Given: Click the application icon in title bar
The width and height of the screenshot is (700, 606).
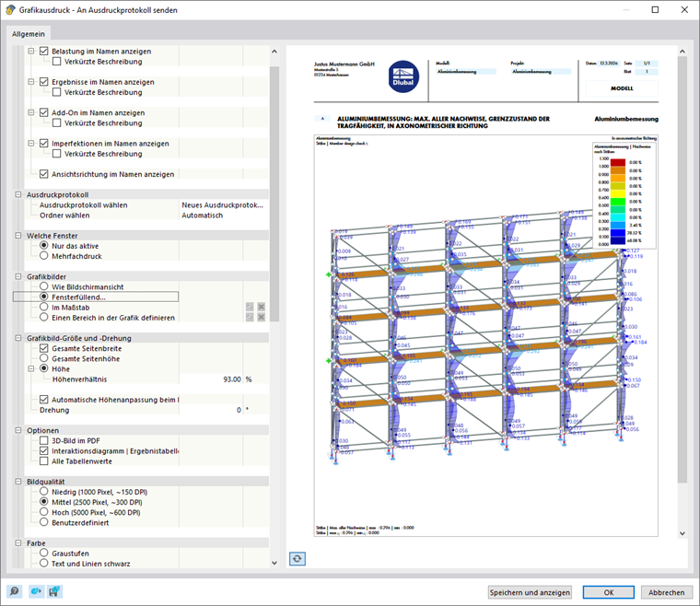Looking at the screenshot, I should (x=10, y=10).
